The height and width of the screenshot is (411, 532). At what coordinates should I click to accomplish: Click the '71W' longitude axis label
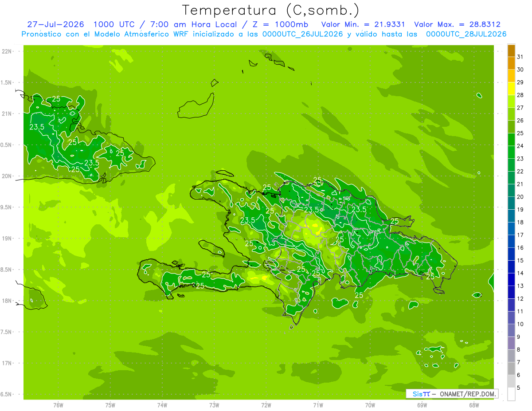click(318, 405)
